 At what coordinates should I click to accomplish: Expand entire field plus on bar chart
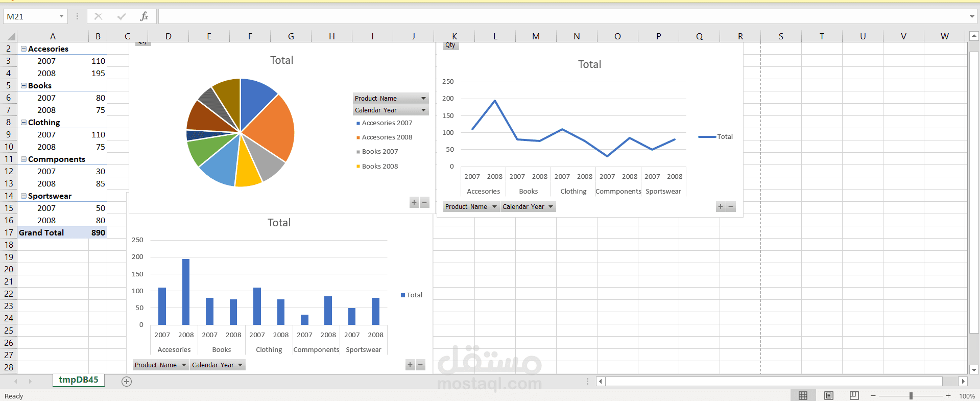click(x=410, y=365)
